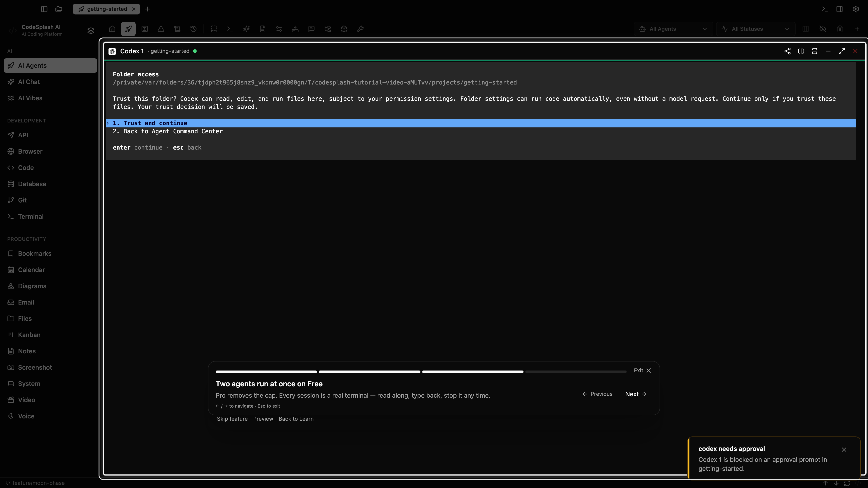Open Git in sidebar
The height and width of the screenshot is (488, 868).
pyautogui.click(x=51, y=200)
